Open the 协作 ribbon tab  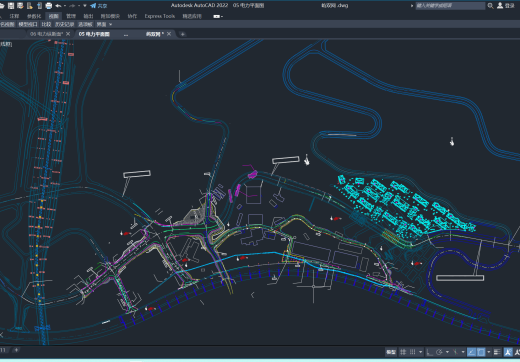tap(132, 16)
